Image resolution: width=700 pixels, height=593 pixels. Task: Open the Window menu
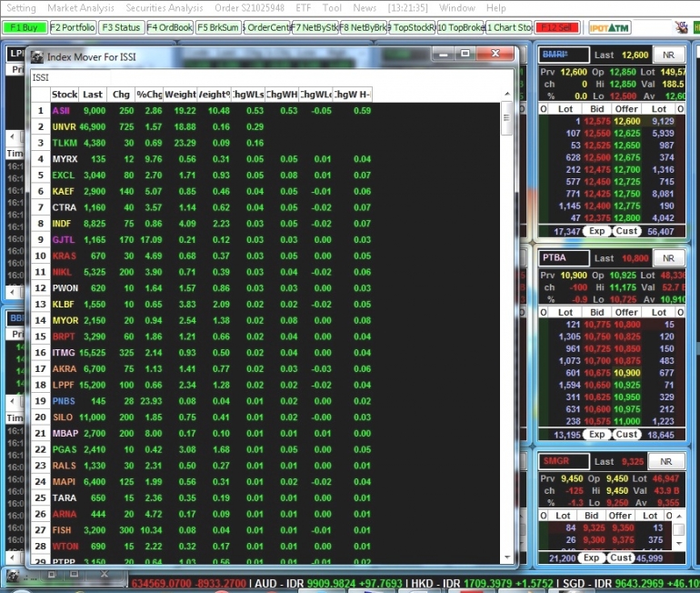(x=457, y=8)
